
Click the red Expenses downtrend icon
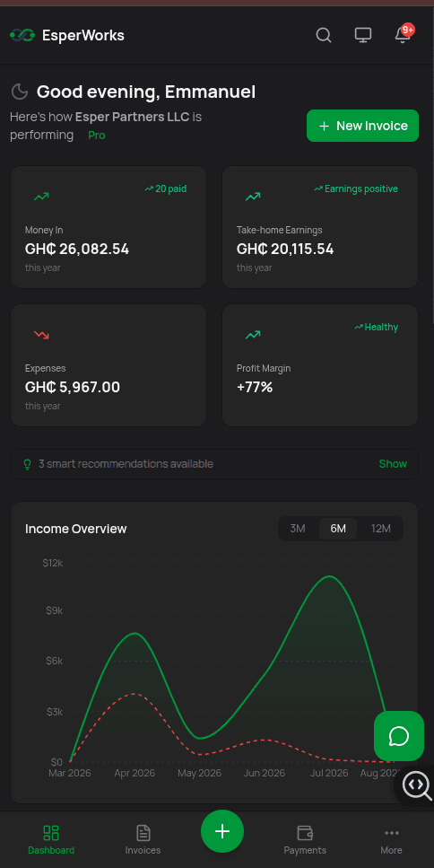[x=41, y=334]
